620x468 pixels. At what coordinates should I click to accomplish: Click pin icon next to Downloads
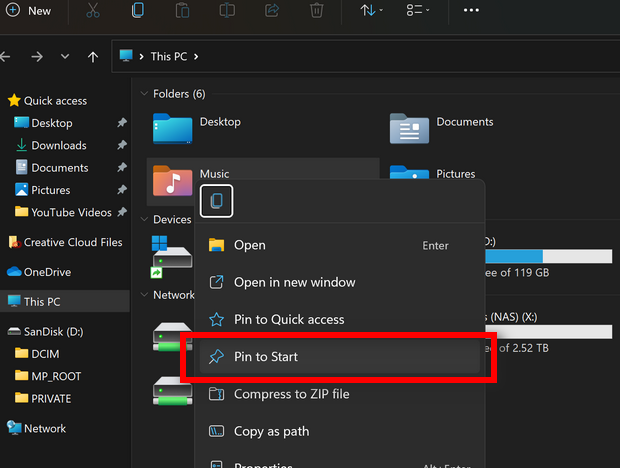click(122, 145)
